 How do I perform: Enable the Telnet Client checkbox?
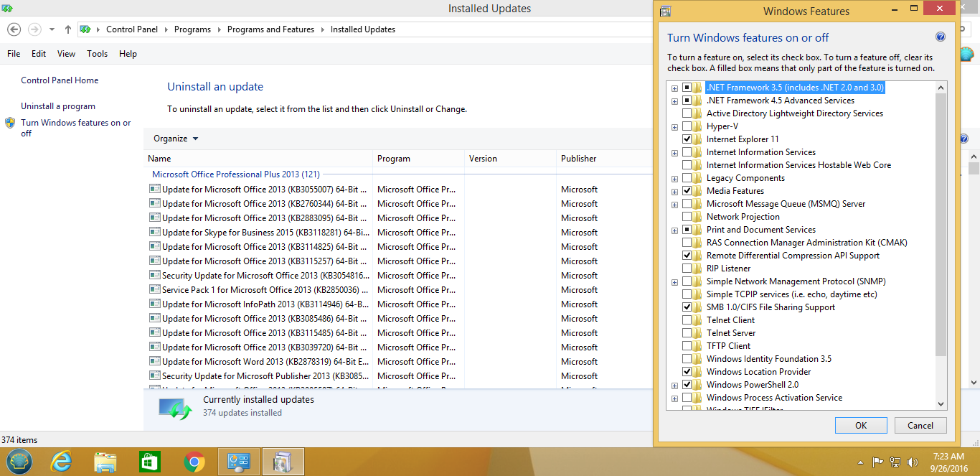click(x=687, y=320)
